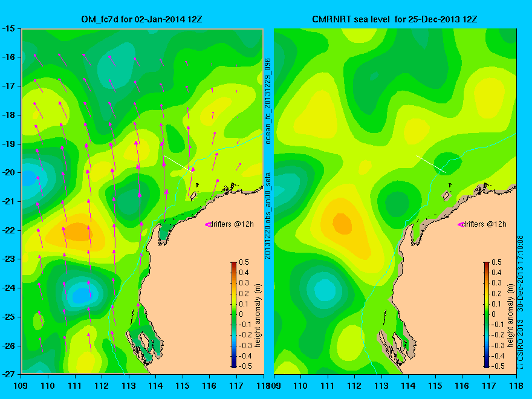Click the latitude label -24
Screen dimensions: 532x399
(x=8, y=288)
